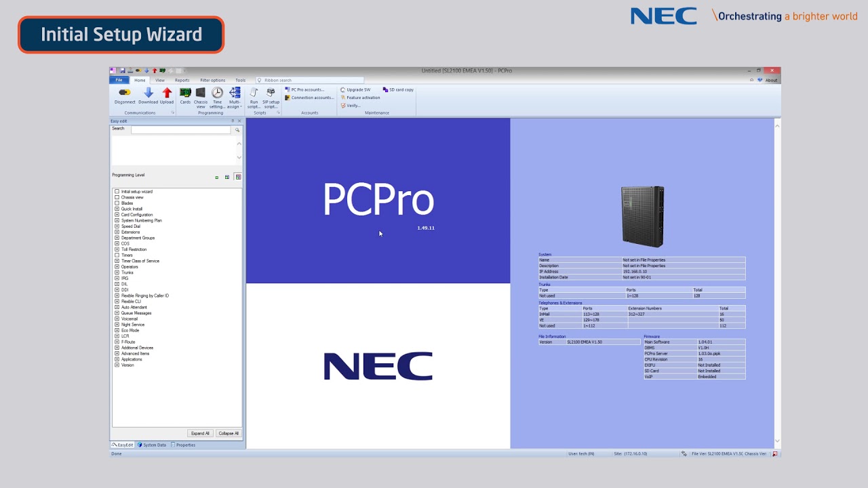The width and height of the screenshot is (868, 488).
Task: Switch to the Reports ribbon tab
Action: pyautogui.click(x=182, y=80)
